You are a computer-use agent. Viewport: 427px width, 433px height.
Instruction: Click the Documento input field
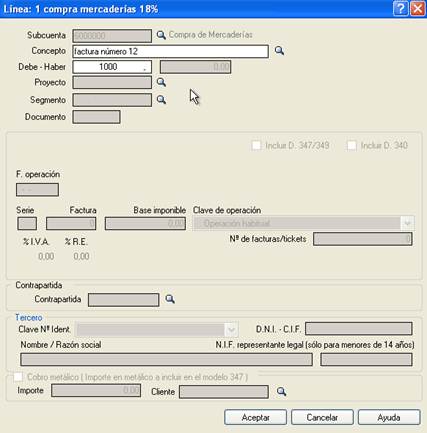[x=96, y=117]
